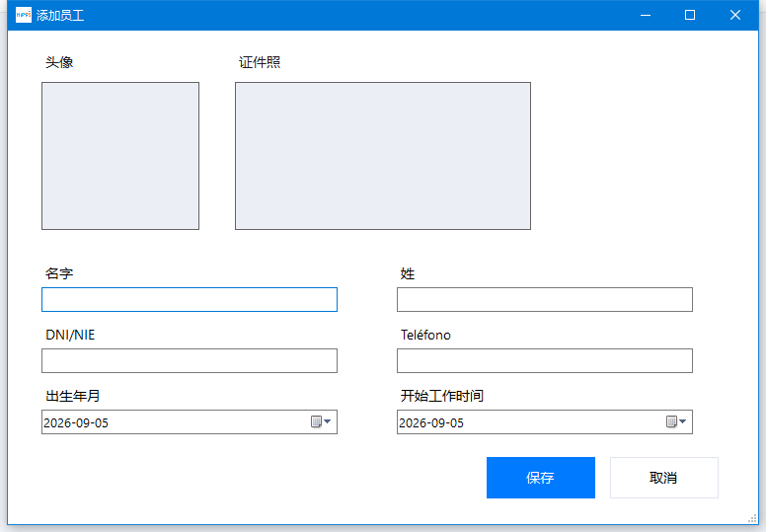Expand the 开始工作时间 dropdown arrow

pyautogui.click(x=682, y=421)
